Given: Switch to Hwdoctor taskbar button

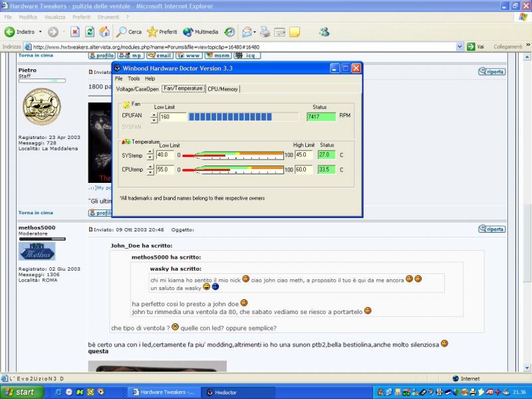Looking at the screenshot, I should (237, 392).
